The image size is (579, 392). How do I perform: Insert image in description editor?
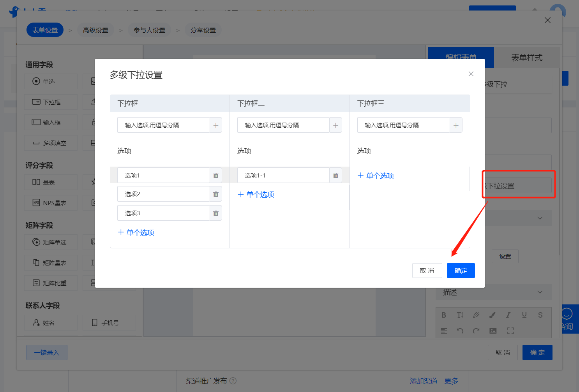coord(493,331)
